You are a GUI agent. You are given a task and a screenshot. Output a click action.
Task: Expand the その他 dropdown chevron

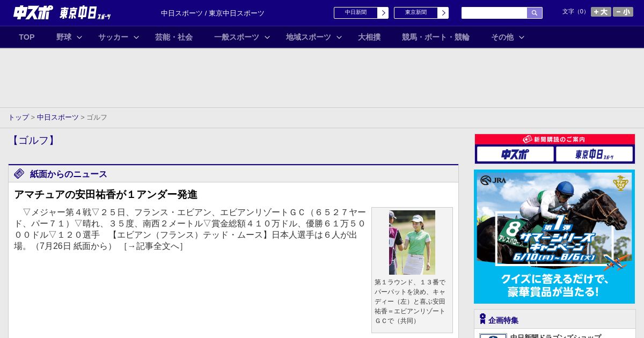point(522,37)
